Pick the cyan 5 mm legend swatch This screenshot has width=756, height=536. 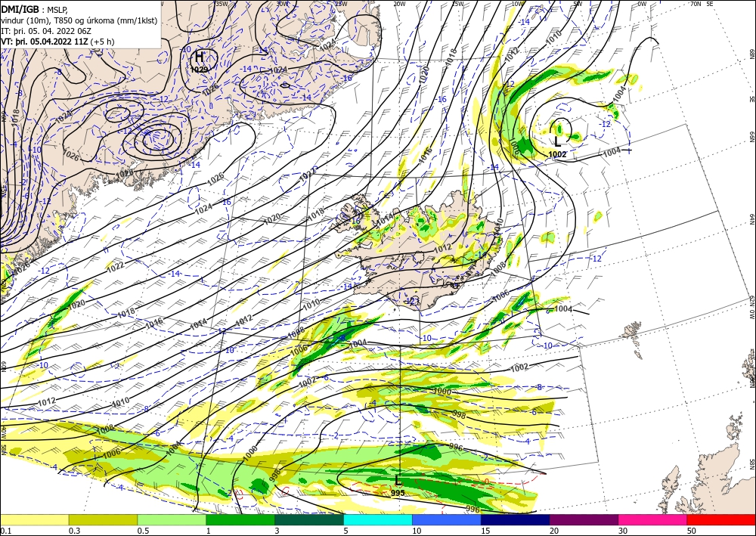pyautogui.click(x=378, y=519)
